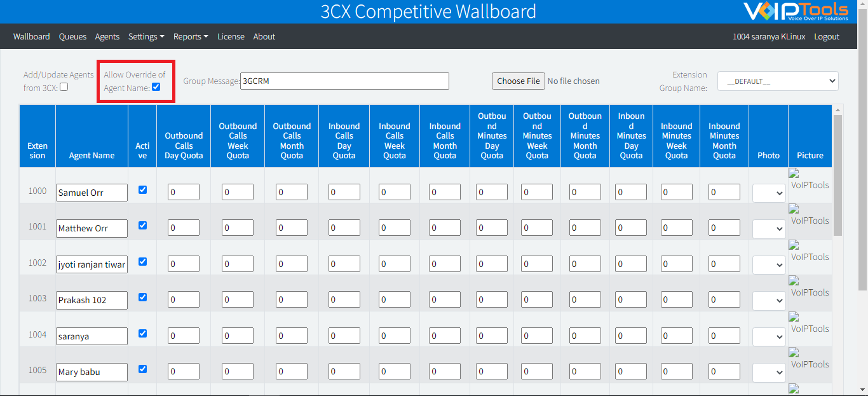
Task: Click Inbound Minutes Day Quota for extension 1003
Action: pos(631,299)
